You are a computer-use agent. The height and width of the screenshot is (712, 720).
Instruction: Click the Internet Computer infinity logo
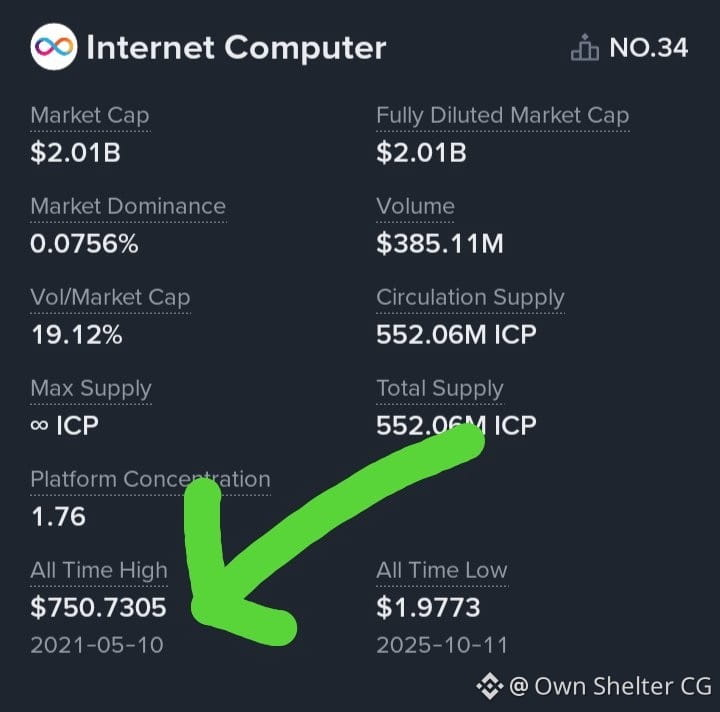click(54, 47)
